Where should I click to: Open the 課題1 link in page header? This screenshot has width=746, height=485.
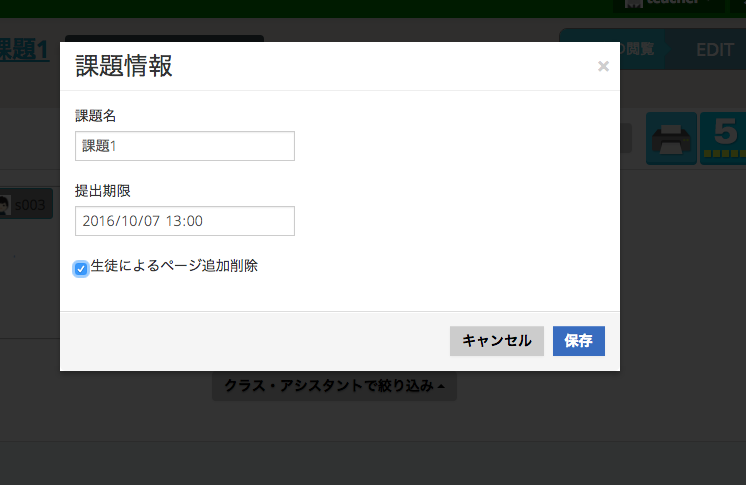pos(24,49)
